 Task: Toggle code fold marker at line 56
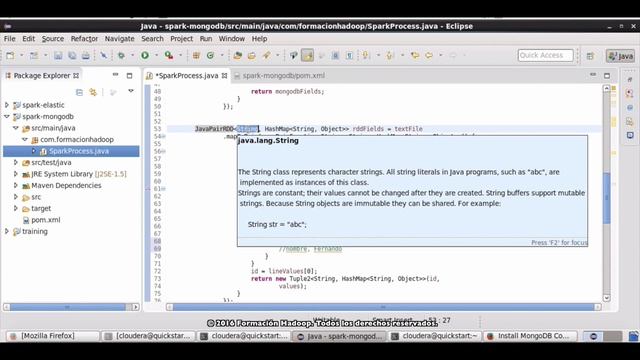point(164,151)
